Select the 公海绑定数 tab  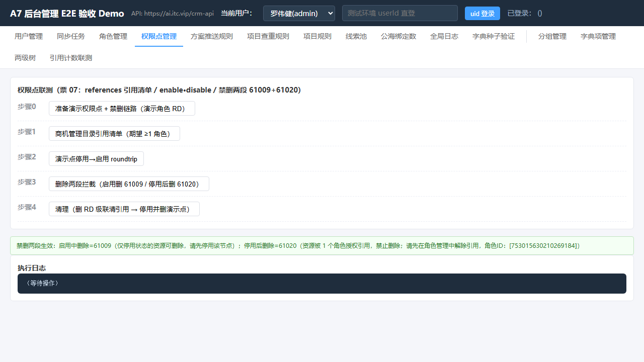(398, 36)
